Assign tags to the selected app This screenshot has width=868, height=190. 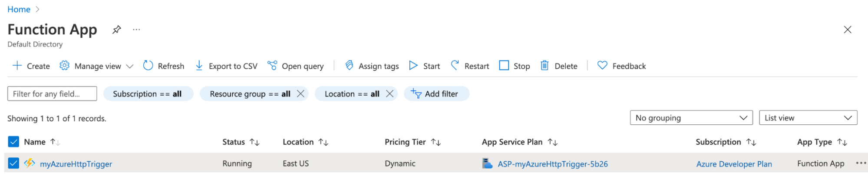tap(372, 66)
